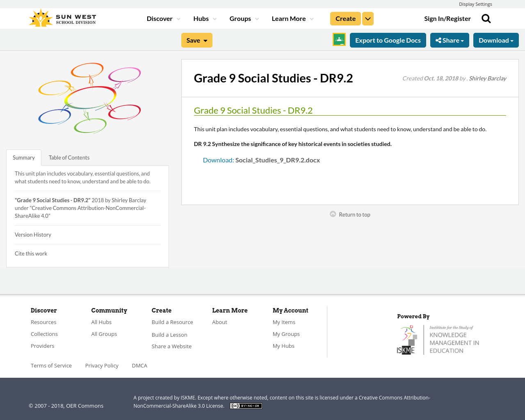
Task: Click Export to Google Docs
Action: 388,40
